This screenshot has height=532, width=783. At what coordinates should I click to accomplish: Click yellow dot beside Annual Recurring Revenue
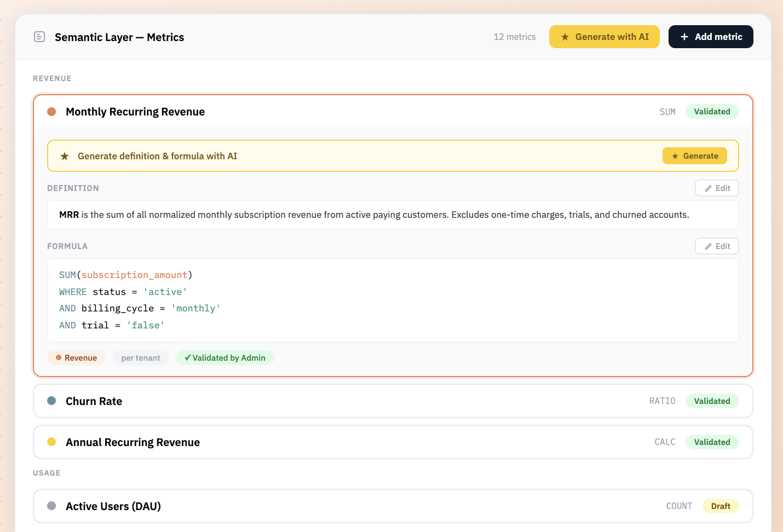[51, 442]
